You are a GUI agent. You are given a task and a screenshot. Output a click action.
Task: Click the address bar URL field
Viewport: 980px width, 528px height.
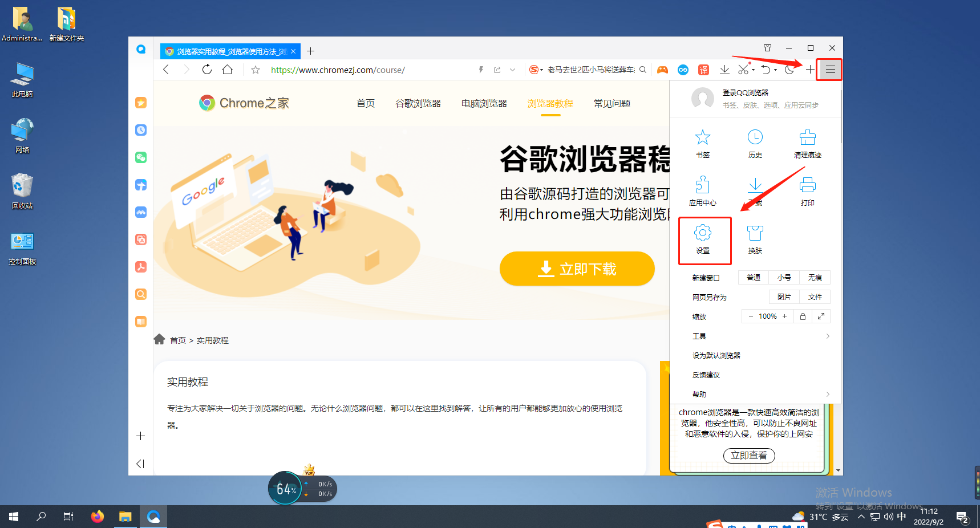click(371, 70)
